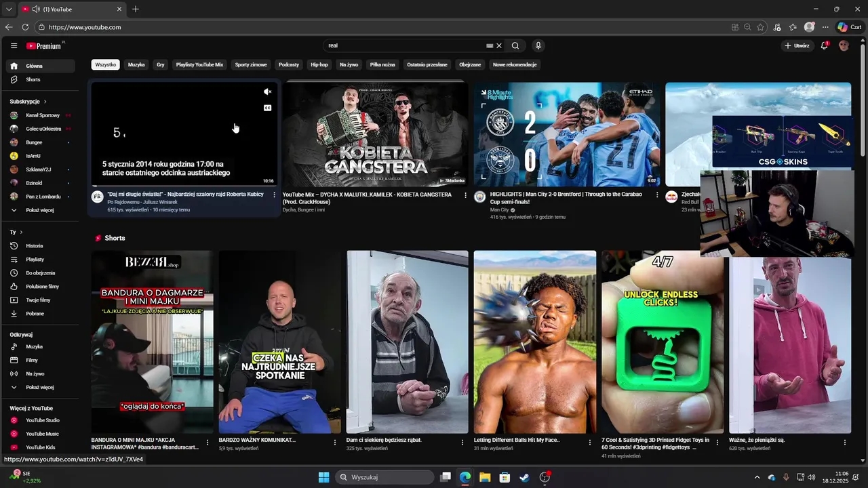Open Playlisty in the sidebar
Viewport: 868px width, 488px height.
coord(42,259)
